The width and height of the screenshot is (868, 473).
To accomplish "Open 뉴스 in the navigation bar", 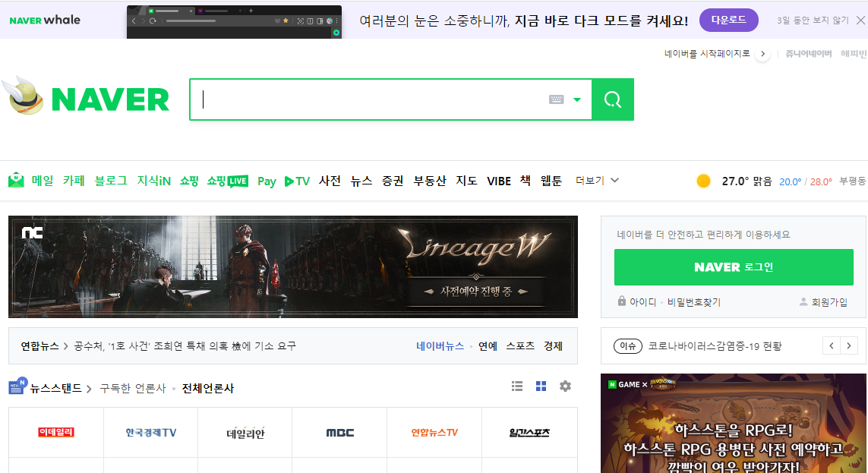I will pyautogui.click(x=361, y=181).
